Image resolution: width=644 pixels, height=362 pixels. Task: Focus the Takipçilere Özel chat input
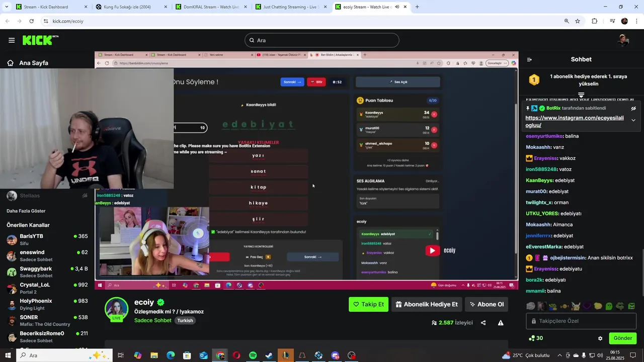click(x=581, y=321)
